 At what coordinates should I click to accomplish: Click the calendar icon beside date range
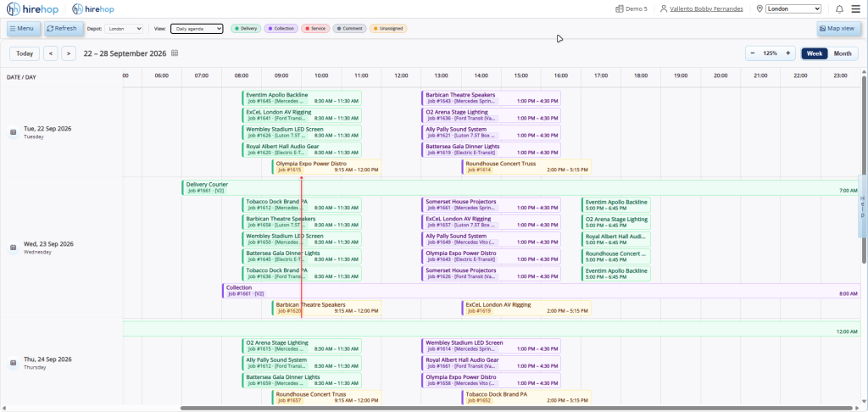tap(175, 53)
